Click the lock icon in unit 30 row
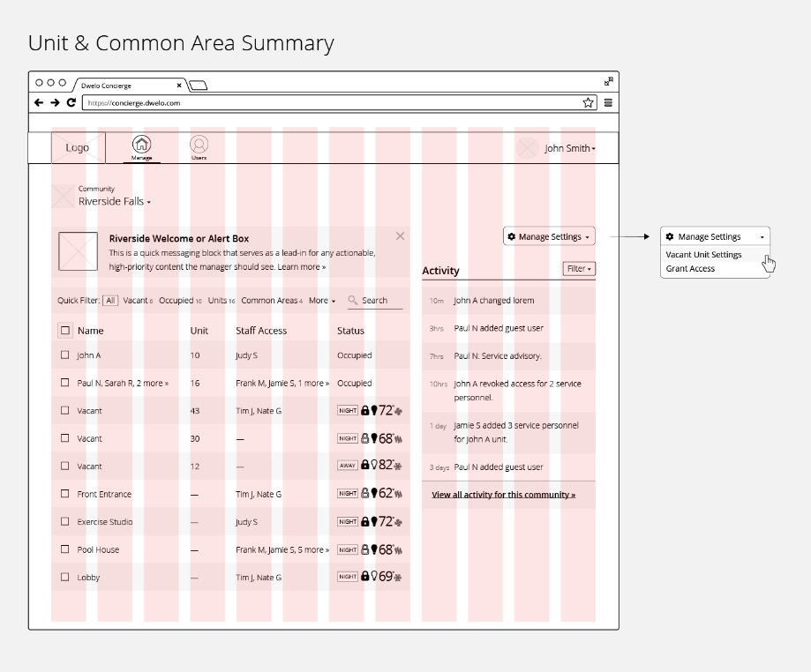 tap(365, 438)
